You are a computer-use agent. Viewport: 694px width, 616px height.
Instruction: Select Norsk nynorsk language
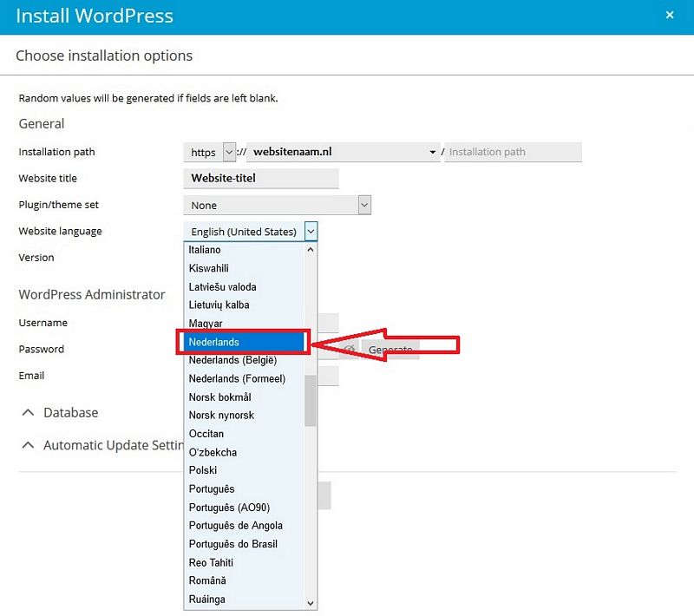coord(244,416)
